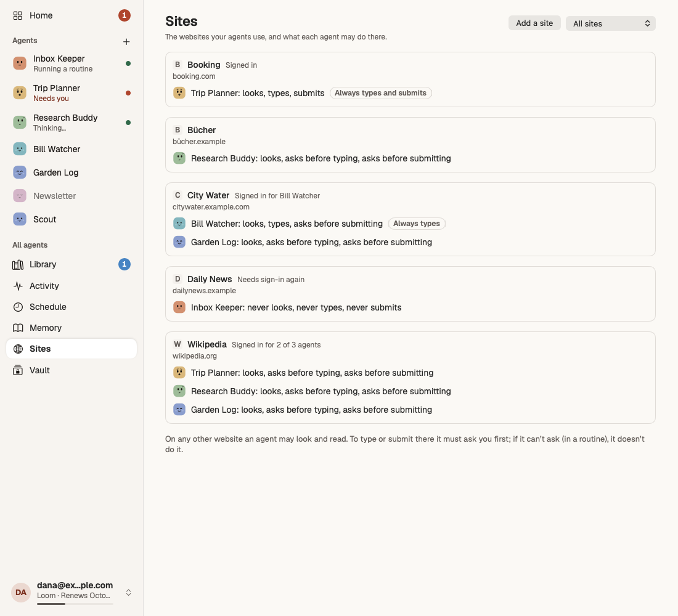Click the Sites globe icon
This screenshot has width=678, height=616.
click(18, 349)
